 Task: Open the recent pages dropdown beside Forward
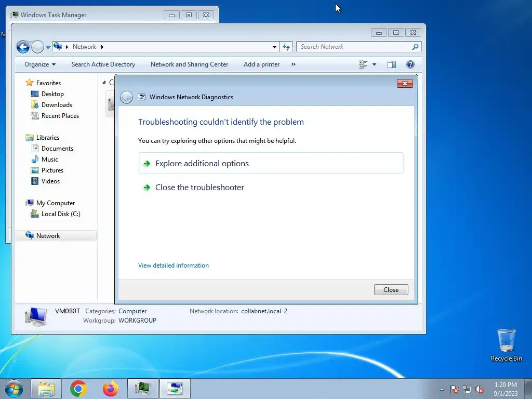coord(48,47)
